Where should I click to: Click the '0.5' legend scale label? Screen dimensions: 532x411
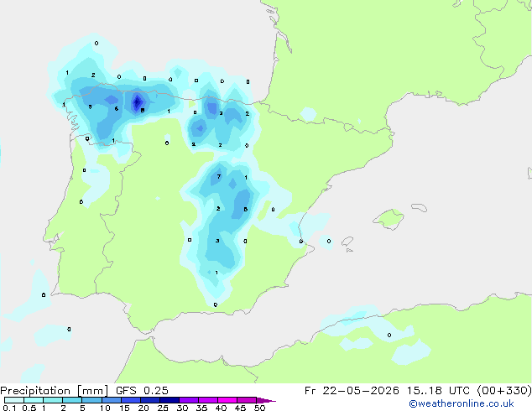pos(29,408)
